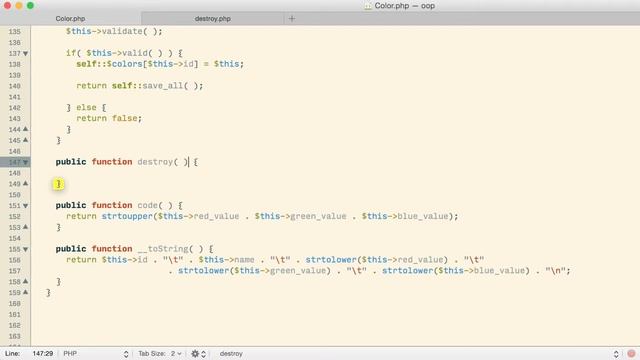
Task: Click the fold end marker at line 159
Action: [x=26, y=292]
